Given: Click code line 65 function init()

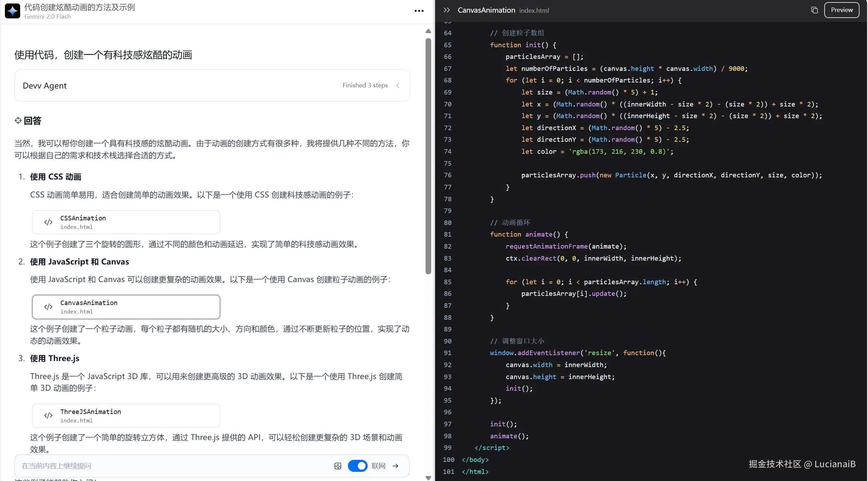Looking at the screenshot, I should (523, 45).
